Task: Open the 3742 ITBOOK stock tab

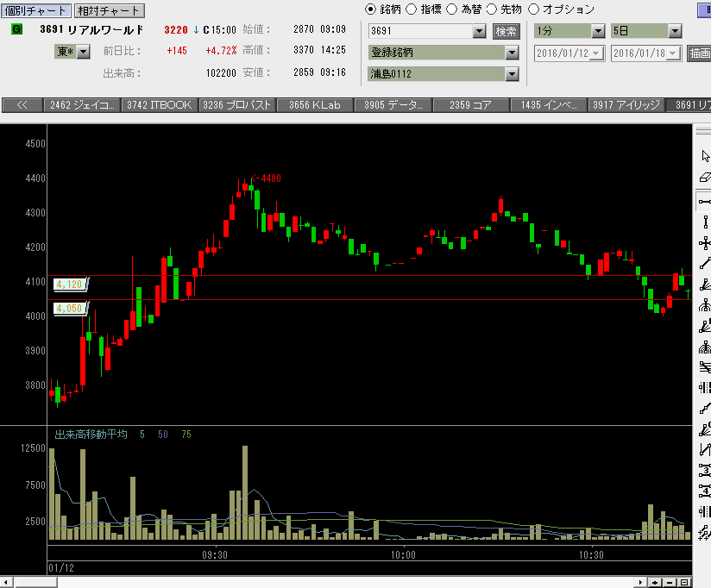Action: [160, 105]
